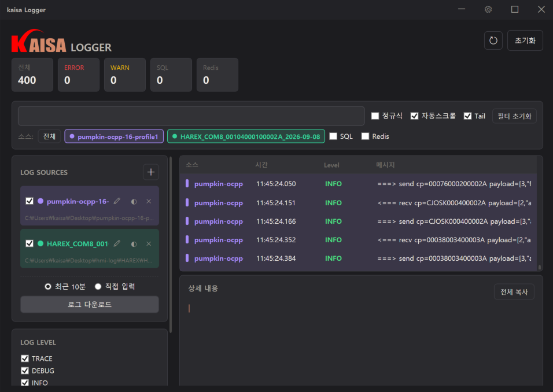Select the log row at 11:45:24.166
The width and height of the screenshot is (553, 392).
tap(358, 221)
